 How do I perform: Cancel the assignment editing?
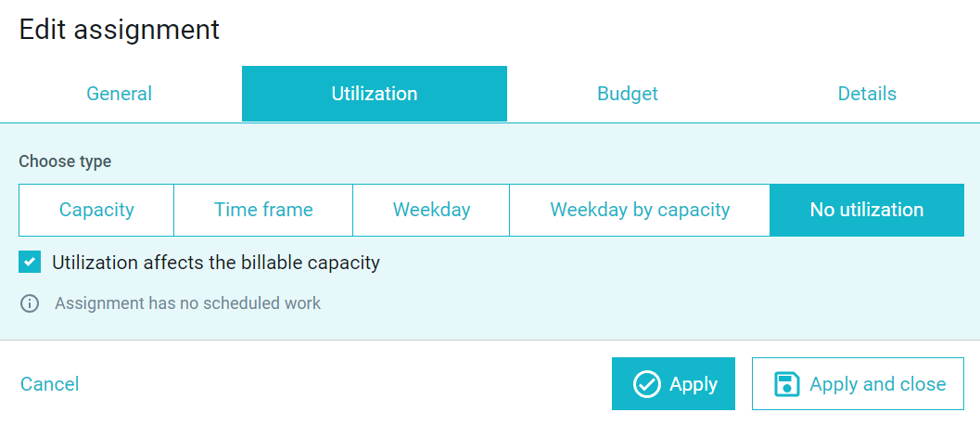pos(49,383)
